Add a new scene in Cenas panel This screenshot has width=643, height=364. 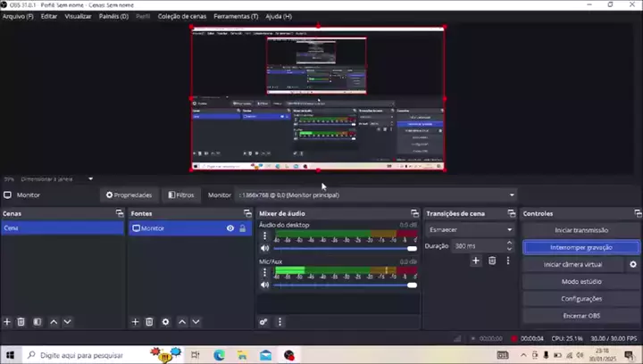pyautogui.click(x=7, y=321)
